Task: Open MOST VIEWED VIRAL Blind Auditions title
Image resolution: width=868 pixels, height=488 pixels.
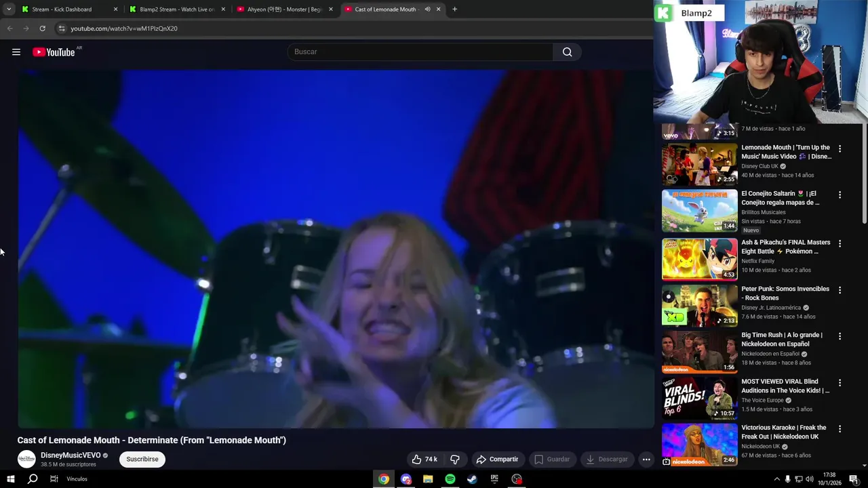Action: 785,386
